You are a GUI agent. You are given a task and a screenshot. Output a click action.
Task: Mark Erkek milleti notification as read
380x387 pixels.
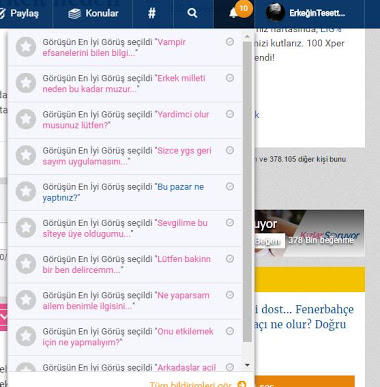coord(230,78)
